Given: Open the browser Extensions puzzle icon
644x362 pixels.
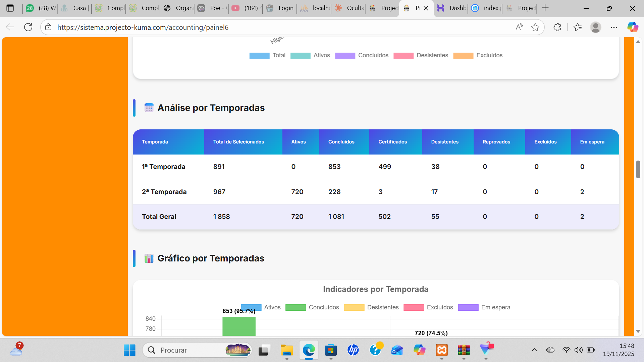Looking at the screenshot, I should [x=557, y=27].
